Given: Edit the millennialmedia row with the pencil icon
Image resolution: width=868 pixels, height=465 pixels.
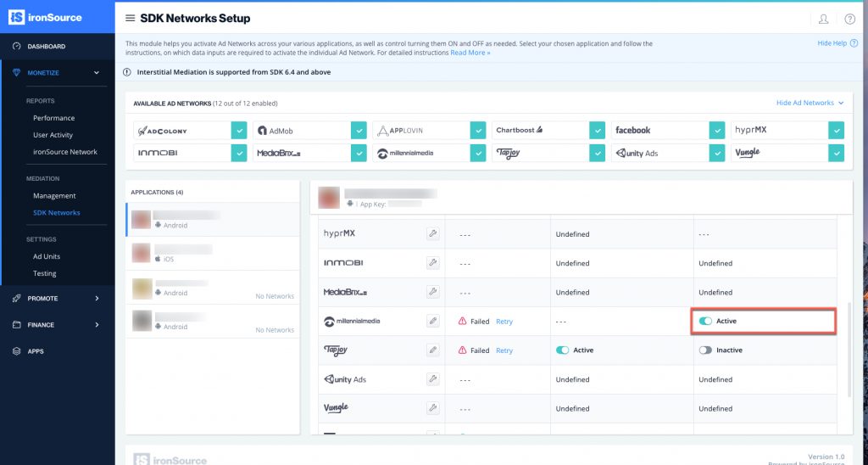Looking at the screenshot, I should (x=433, y=321).
